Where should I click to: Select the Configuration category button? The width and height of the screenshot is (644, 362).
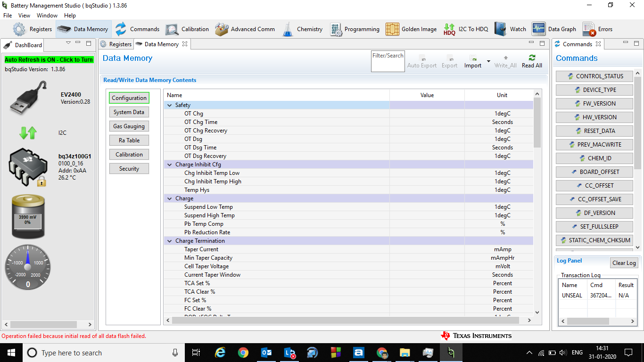129,98
